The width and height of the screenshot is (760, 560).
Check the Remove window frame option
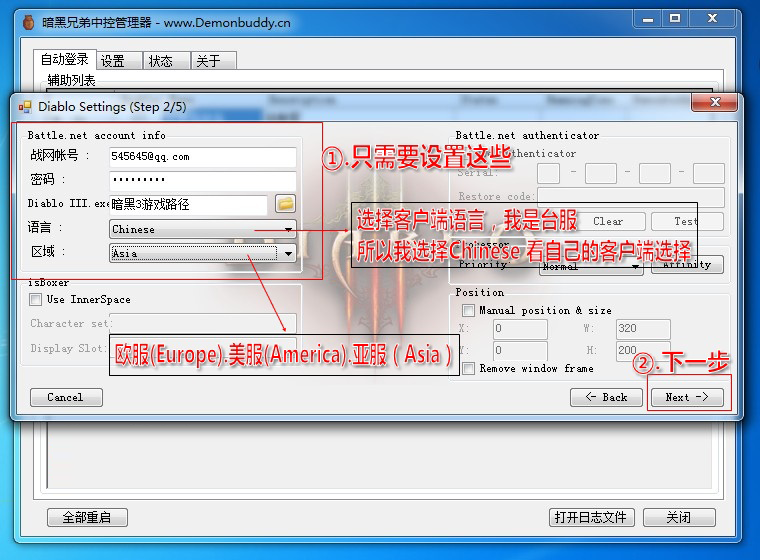[x=469, y=368]
